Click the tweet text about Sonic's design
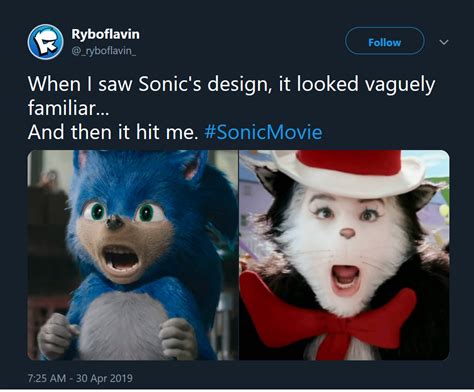Viewport: 474px width, 392px height. (231, 96)
